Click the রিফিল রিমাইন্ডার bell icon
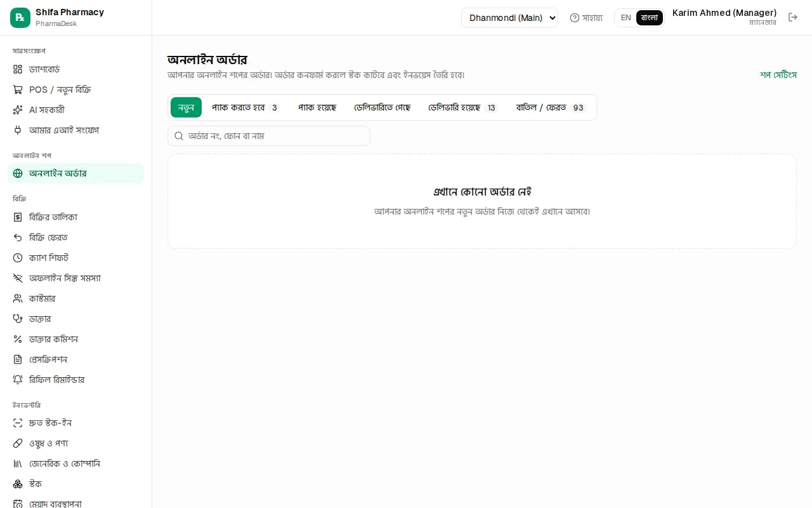This screenshot has width=812, height=508. coord(18,380)
